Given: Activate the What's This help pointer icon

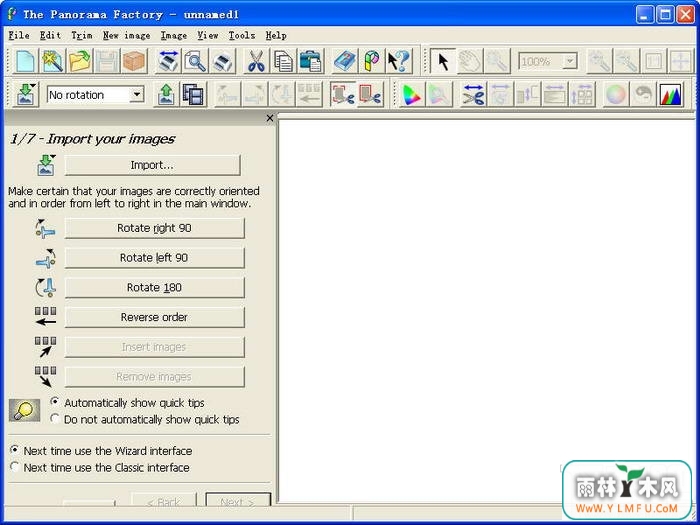Looking at the screenshot, I should 399,61.
